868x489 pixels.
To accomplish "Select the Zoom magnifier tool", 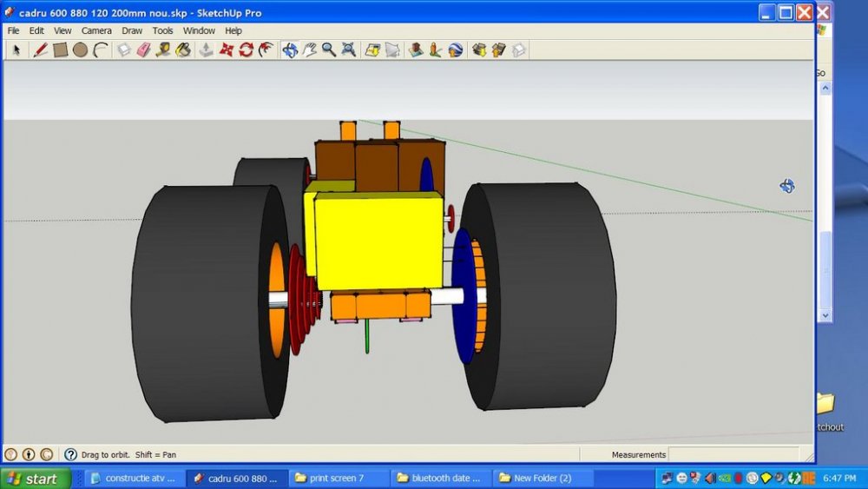I will [329, 50].
